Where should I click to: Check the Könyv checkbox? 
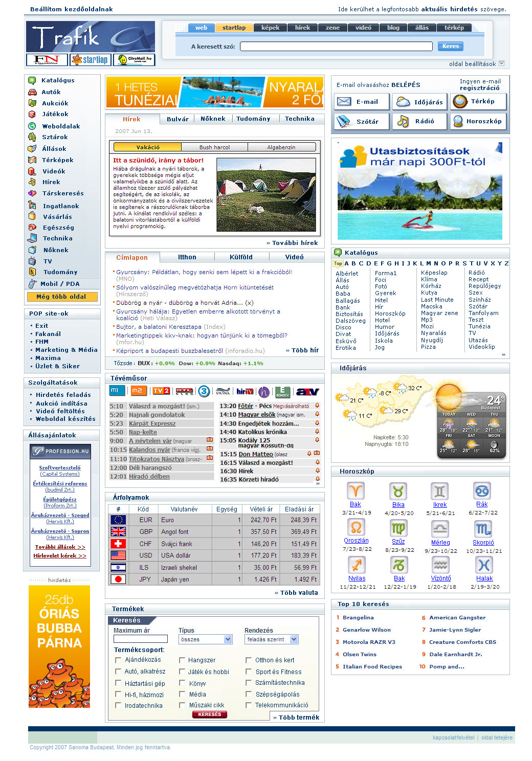click(182, 683)
